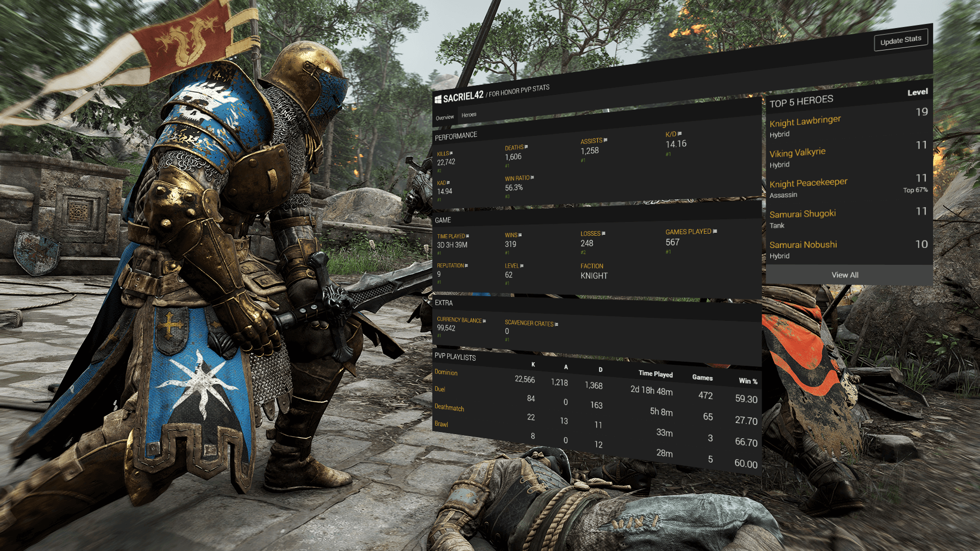Click the ASSISTS value 1,258
This screenshot has height=551, width=980.
tap(590, 151)
